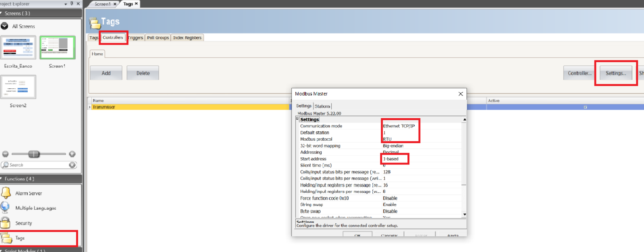644x252 pixels.
Task: Click the Settings... button
Action: (616, 73)
